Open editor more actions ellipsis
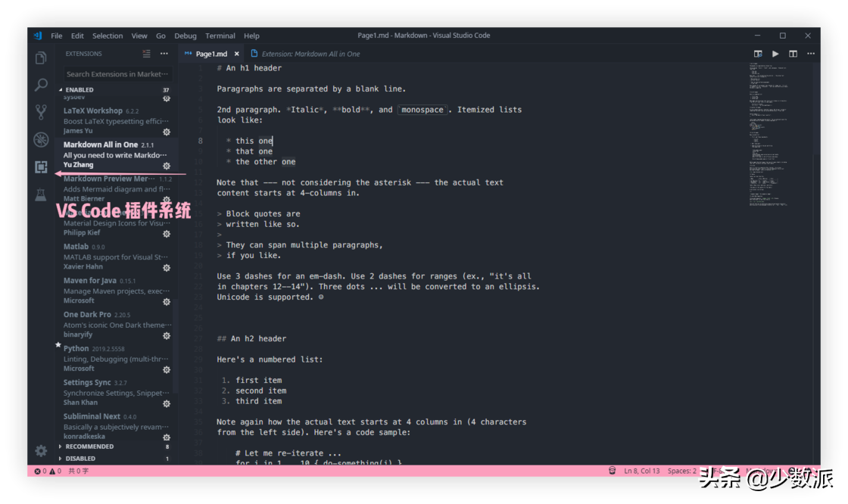Image resolution: width=848 pixels, height=504 pixels. point(811,54)
